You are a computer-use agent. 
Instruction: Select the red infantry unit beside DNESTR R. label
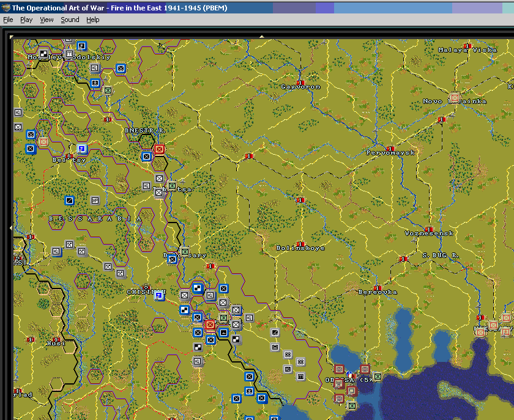159,149
